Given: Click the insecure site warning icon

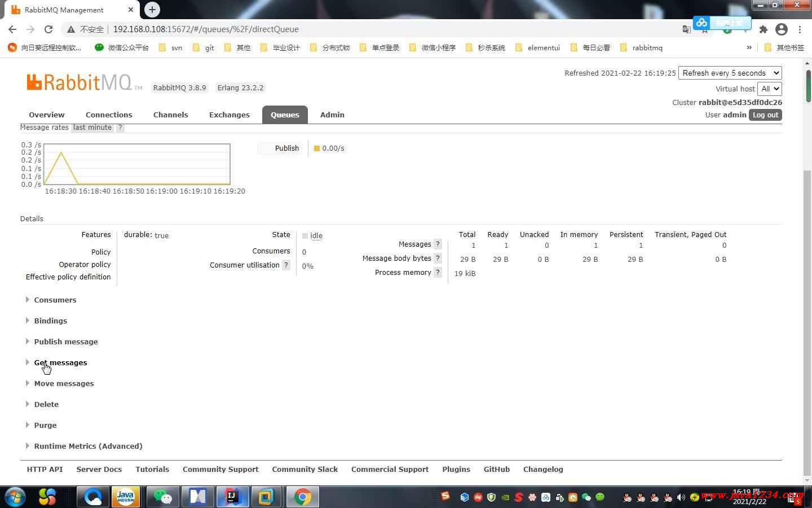Looking at the screenshot, I should click(x=71, y=29).
